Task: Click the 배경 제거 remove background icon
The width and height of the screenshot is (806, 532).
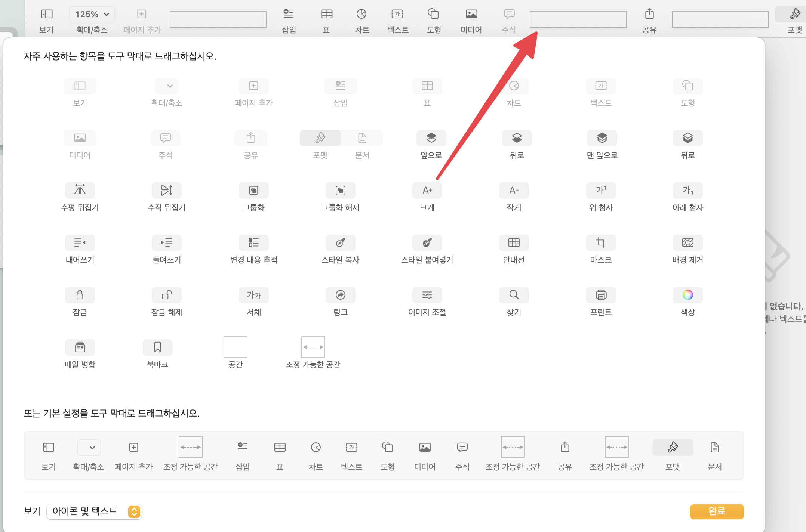Action: (687, 243)
